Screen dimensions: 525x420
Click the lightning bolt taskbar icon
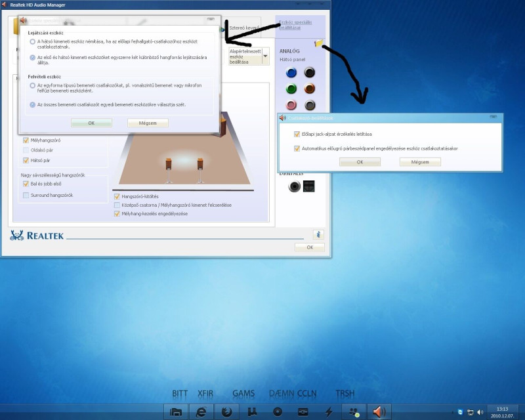coord(329,411)
